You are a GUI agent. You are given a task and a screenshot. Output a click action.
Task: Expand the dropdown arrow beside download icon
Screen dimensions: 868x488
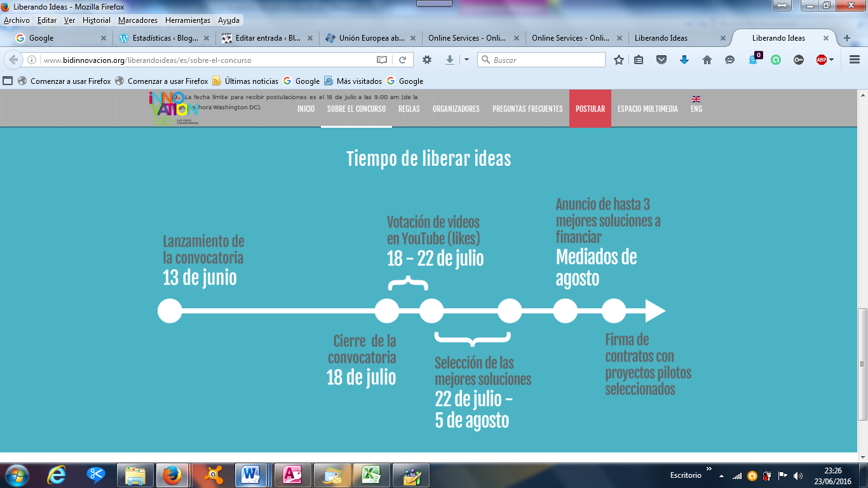click(x=466, y=60)
